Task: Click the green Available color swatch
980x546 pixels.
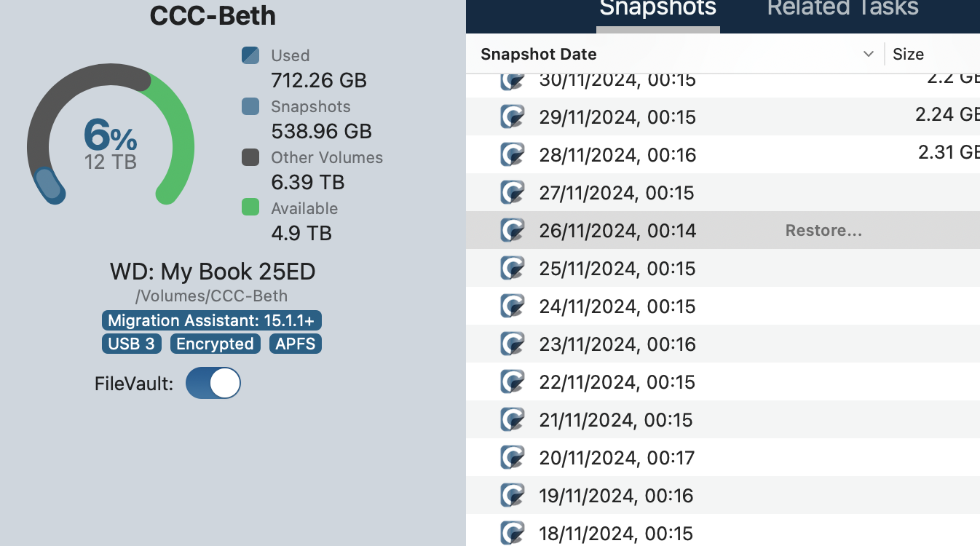Action: 250,208
